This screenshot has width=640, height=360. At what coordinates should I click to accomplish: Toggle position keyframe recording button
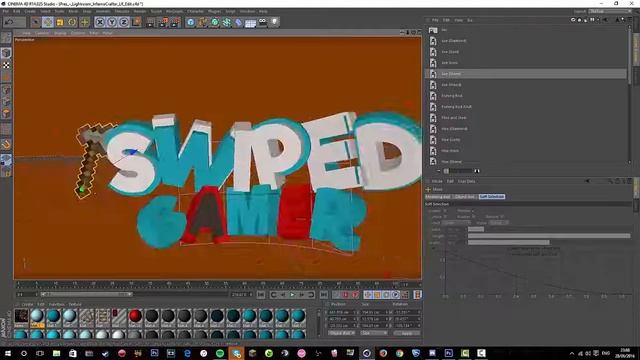(368, 294)
